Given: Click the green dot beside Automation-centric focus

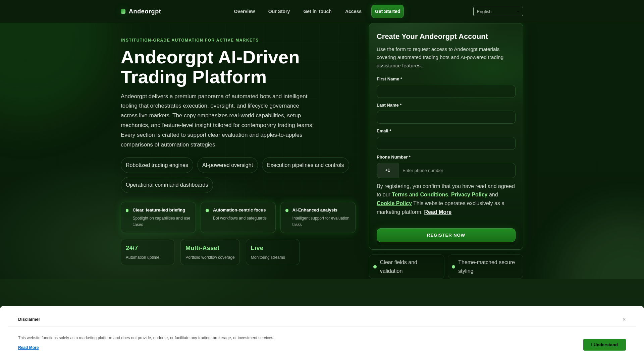Looking at the screenshot, I should tap(207, 210).
